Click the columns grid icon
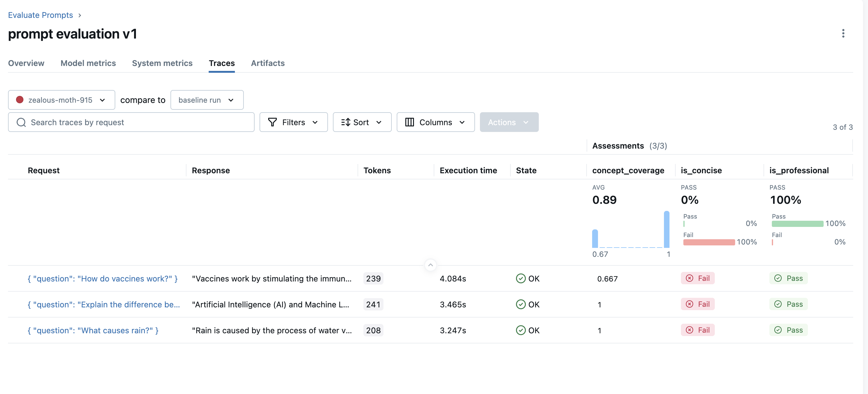The height and width of the screenshot is (394, 868). coord(409,122)
